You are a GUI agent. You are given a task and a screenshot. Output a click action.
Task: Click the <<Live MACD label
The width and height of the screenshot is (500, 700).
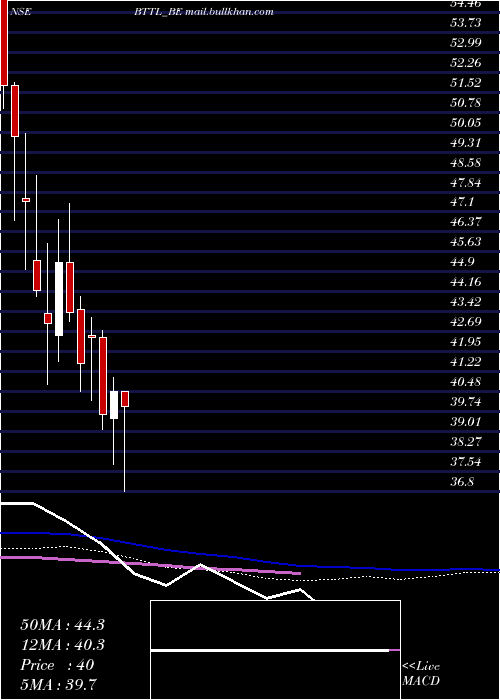(421, 674)
